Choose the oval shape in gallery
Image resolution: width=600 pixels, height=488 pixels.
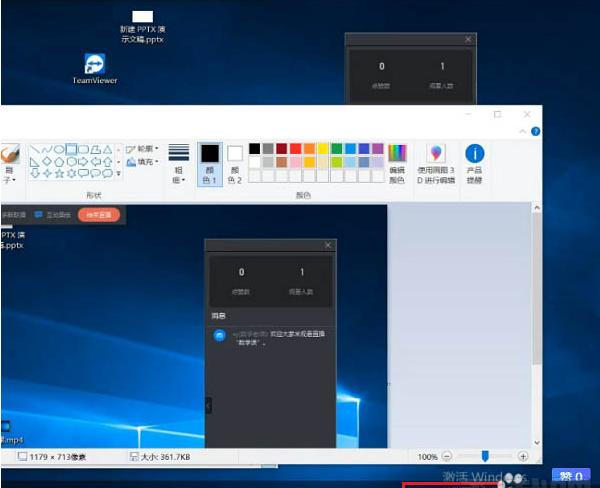tap(59, 149)
